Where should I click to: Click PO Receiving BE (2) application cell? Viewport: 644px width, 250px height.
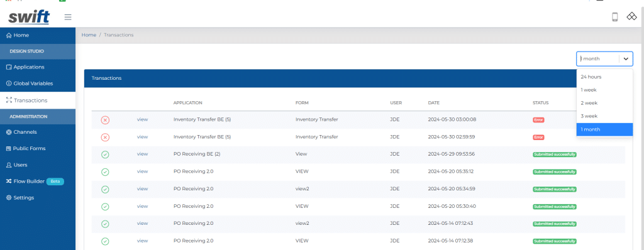pyautogui.click(x=197, y=154)
